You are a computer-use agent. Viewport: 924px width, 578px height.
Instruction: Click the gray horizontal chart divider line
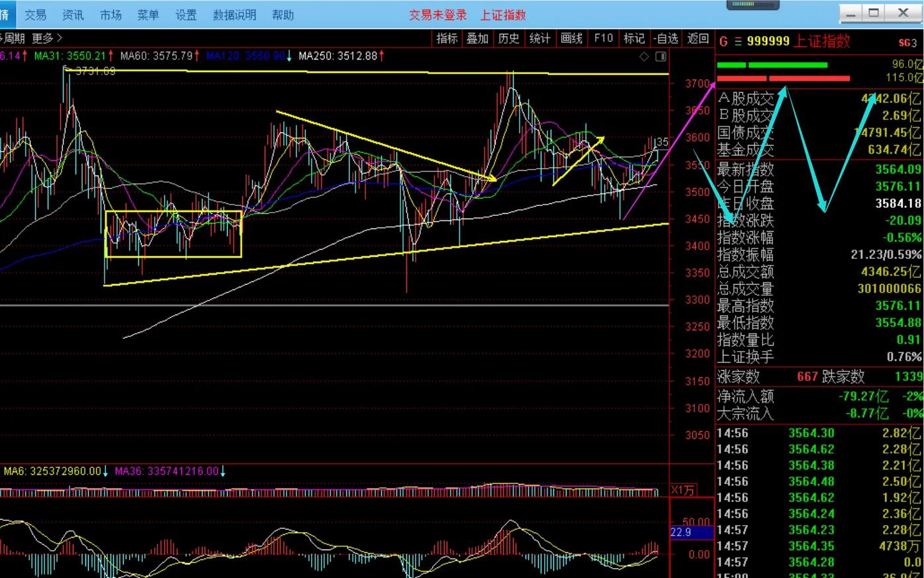334,305
